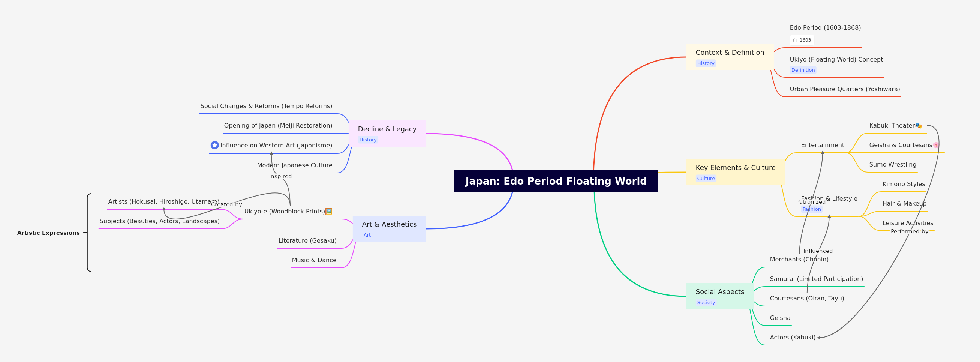The image size is (980, 362).
Task: Select the central Japan: Edo Period Floating World node
Action: (x=556, y=181)
